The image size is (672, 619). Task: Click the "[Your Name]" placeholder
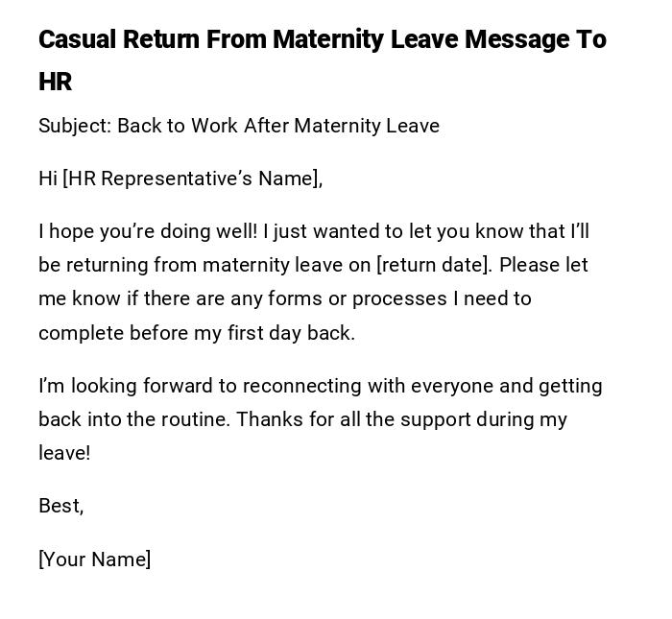click(94, 559)
